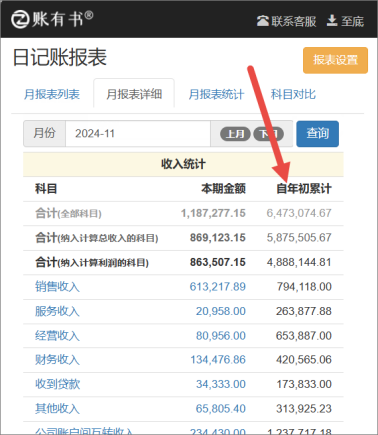Open 联系客服 phone icon link
The width and height of the screenshot is (378, 435).
pyautogui.click(x=263, y=21)
